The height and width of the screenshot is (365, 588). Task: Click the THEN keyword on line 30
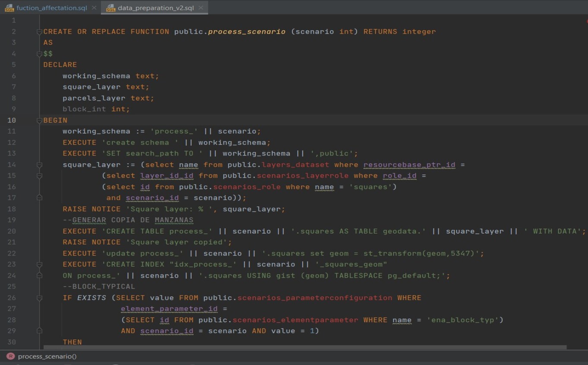point(72,342)
